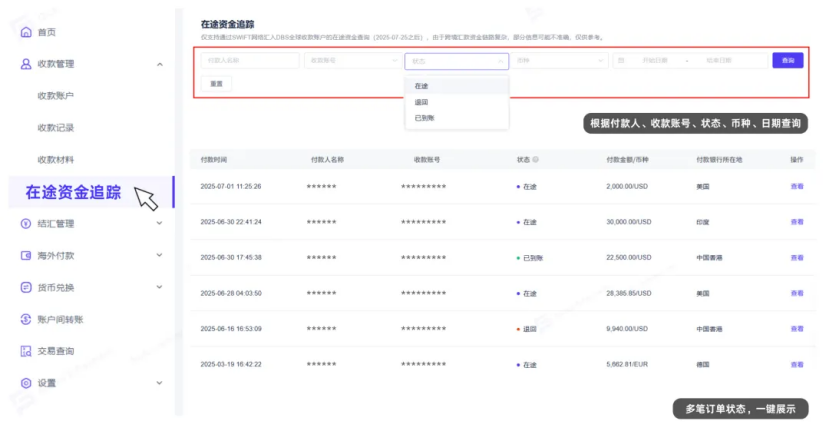Choose 已到账 from the status list
Screen dimensions: 830x431
click(x=425, y=118)
